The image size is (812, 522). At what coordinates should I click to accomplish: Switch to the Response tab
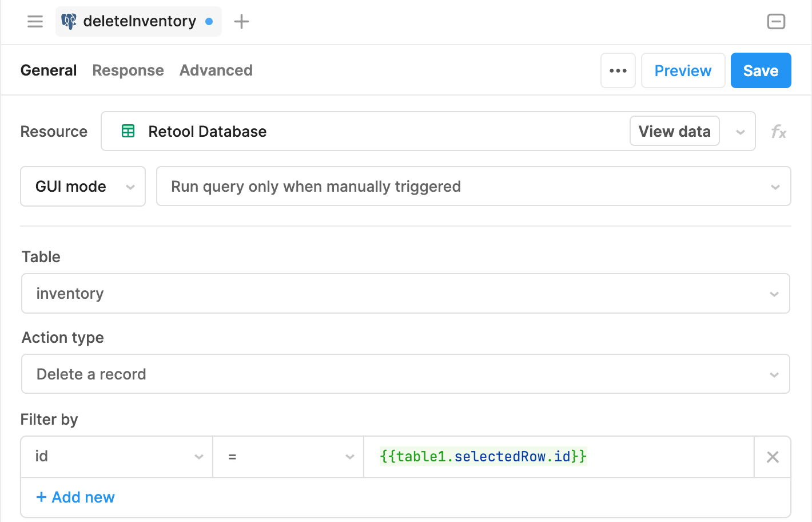(128, 70)
